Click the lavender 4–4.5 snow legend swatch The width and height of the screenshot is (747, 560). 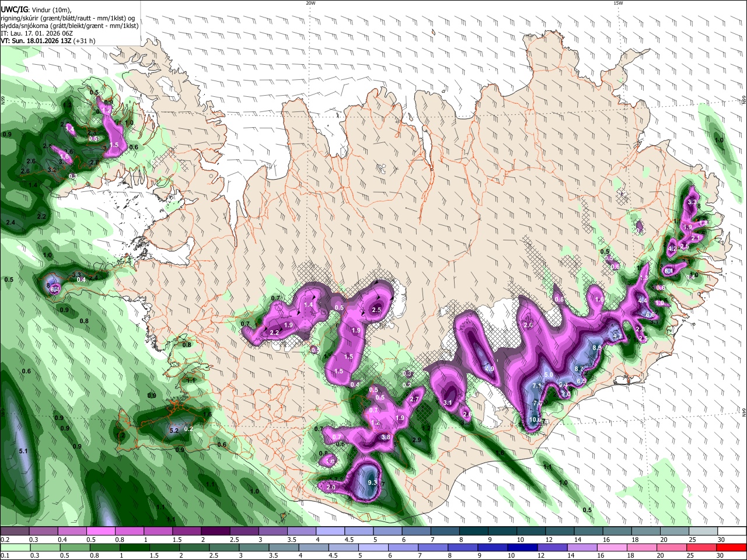330,531
